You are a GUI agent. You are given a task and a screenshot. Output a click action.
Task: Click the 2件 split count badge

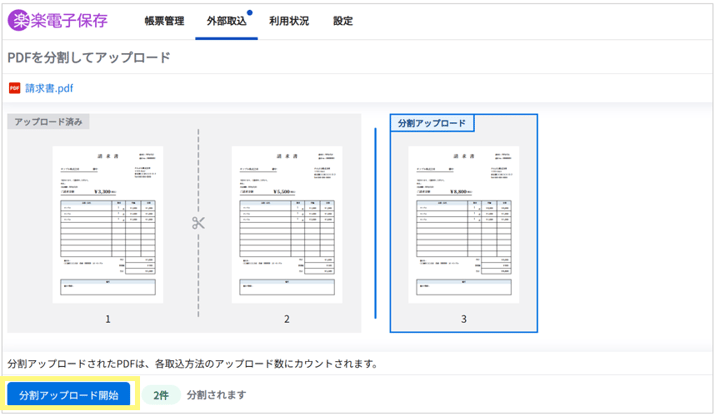[x=160, y=395]
